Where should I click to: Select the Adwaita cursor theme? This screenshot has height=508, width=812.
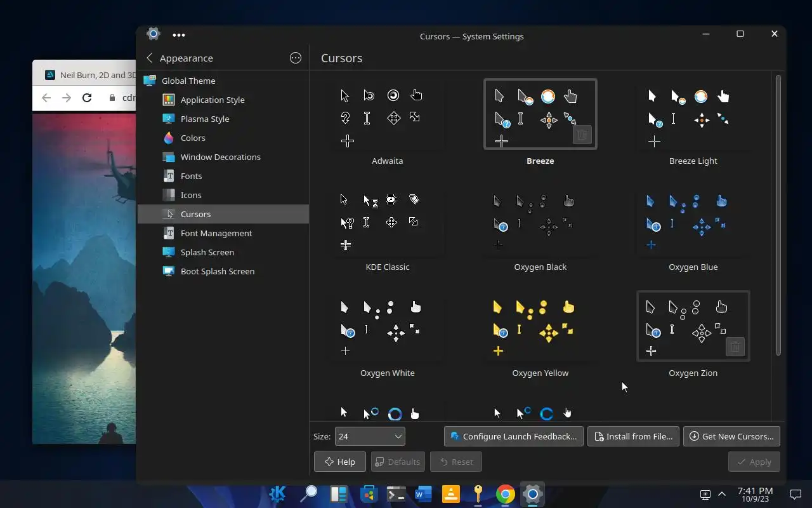[387, 114]
